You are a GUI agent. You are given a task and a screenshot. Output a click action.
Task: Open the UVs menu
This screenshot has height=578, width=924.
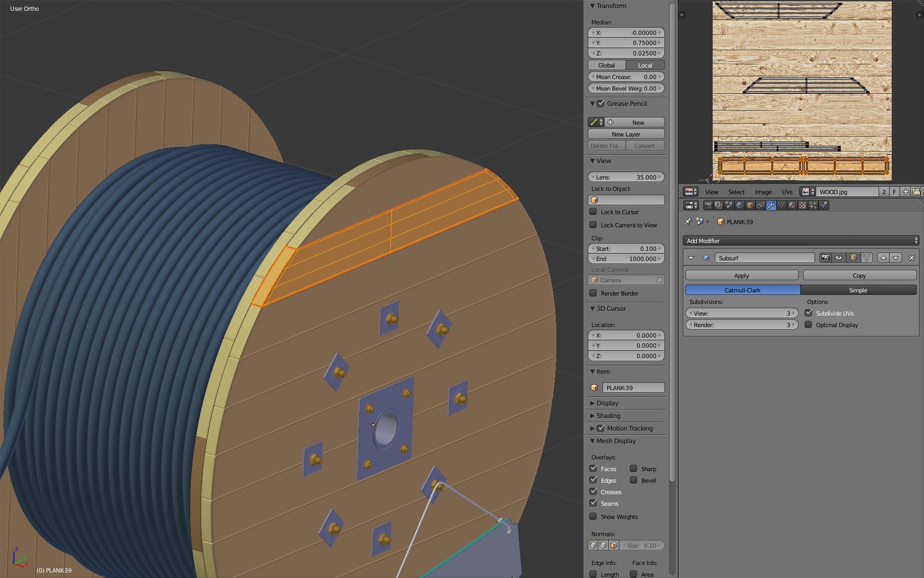point(787,192)
